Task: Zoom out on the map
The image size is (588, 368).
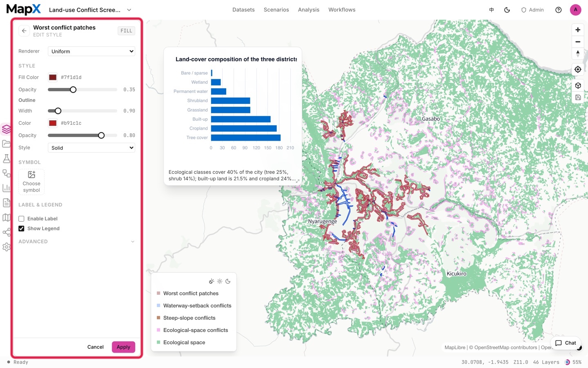Action: 578,42
